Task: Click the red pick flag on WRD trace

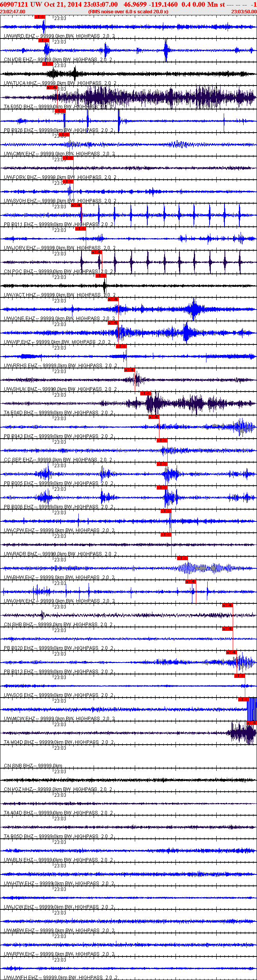Action: (x=40, y=17)
